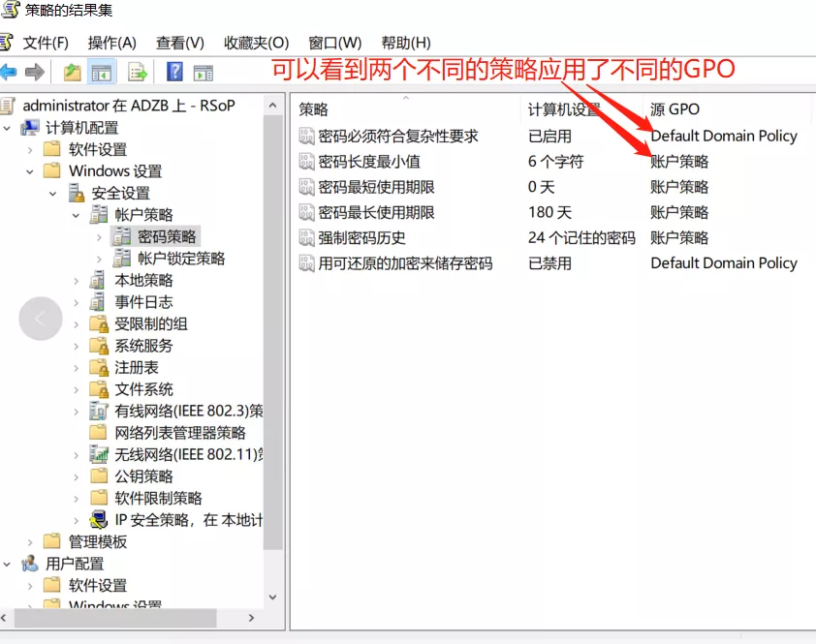The image size is (816, 644).
Task: Open the 查看(V) menu
Action: pos(179,43)
